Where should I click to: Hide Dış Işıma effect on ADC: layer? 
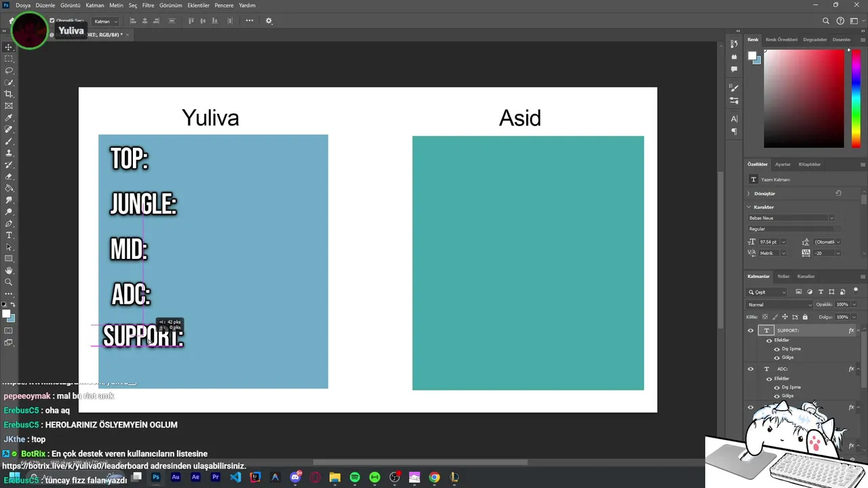click(x=776, y=387)
